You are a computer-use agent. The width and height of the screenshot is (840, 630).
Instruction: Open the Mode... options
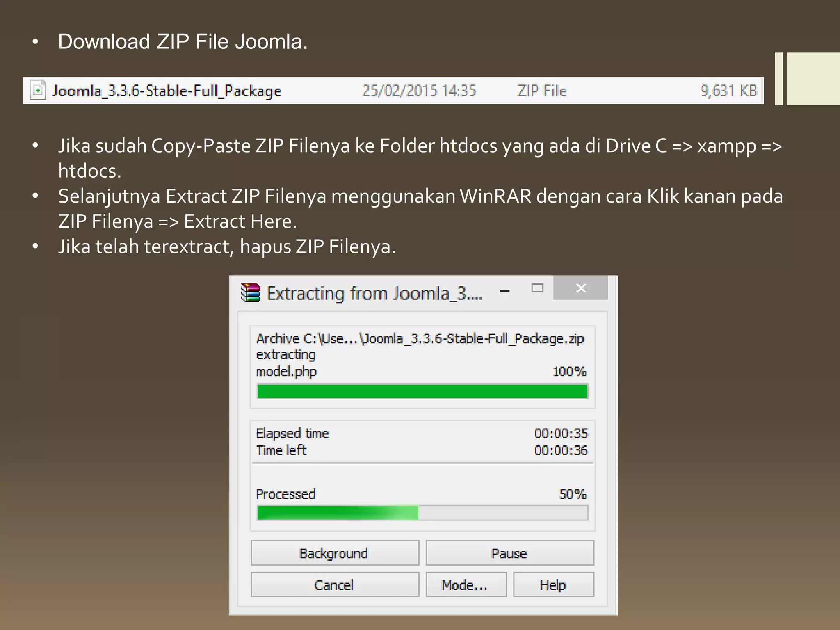click(x=466, y=584)
